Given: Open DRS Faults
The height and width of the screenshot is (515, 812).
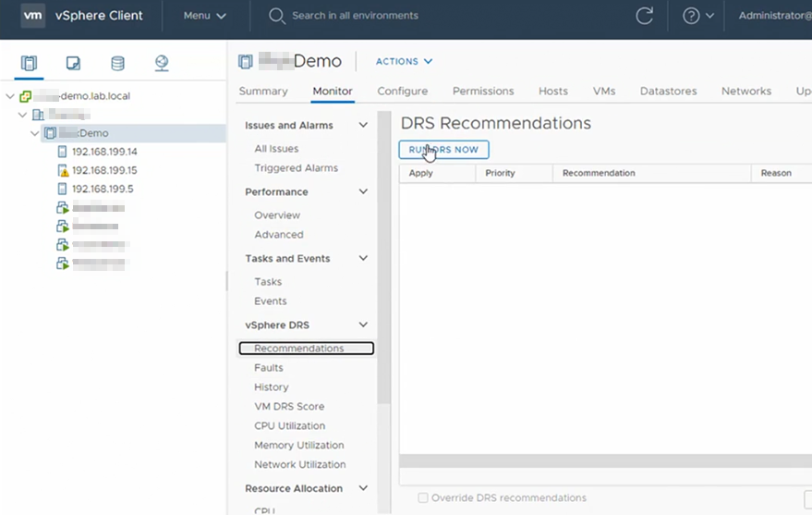Looking at the screenshot, I should point(268,368).
